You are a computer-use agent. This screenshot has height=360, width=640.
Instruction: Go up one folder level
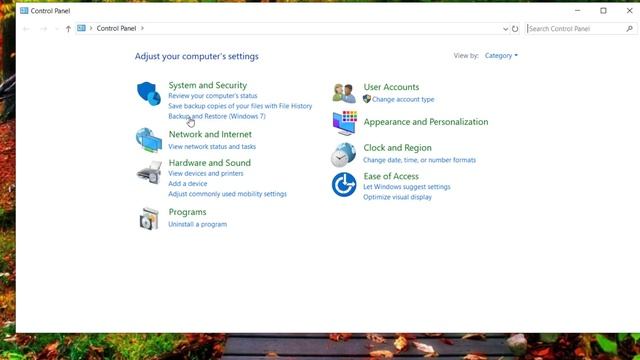coord(68,29)
